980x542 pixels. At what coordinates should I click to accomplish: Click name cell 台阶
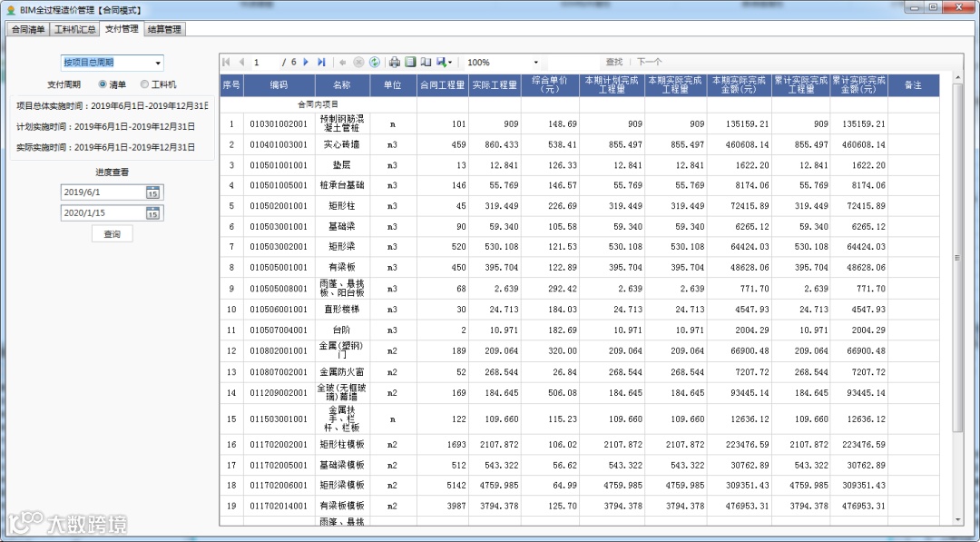pos(342,330)
